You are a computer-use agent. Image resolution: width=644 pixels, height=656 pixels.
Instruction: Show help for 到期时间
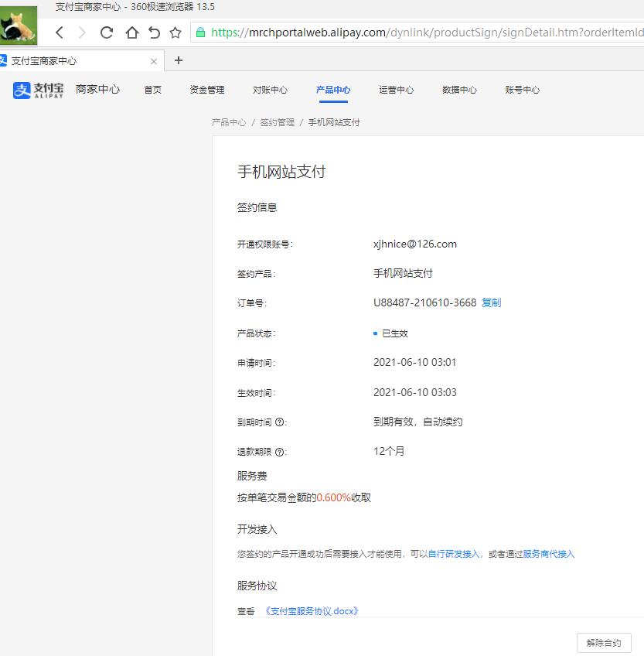click(280, 422)
